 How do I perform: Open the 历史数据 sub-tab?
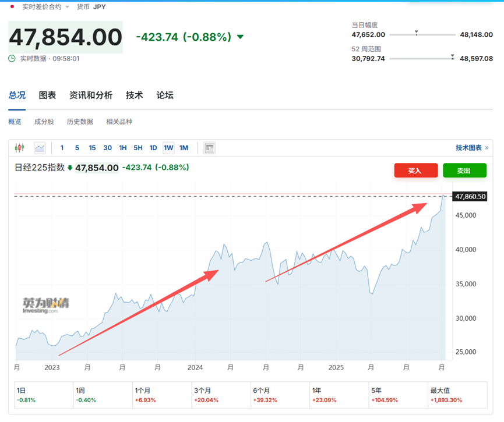tap(80, 121)
